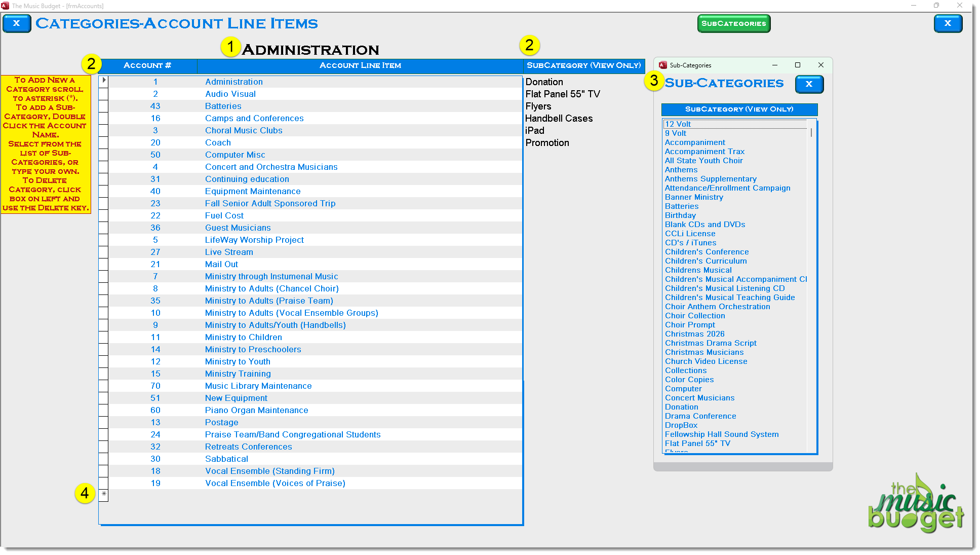
Task: Click the blue X button beside Categories title
Action: (17, 23)
